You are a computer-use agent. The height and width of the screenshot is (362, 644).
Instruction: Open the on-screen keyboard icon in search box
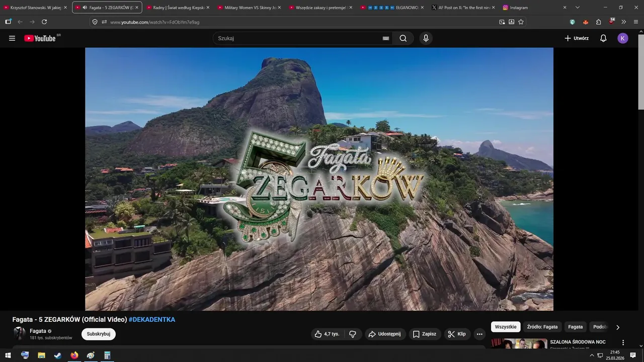[x=386, y=38]
